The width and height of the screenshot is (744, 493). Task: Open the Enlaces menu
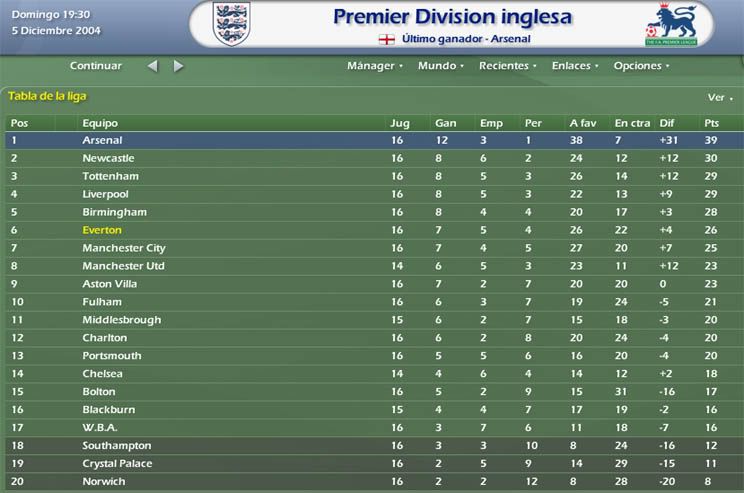575,66
